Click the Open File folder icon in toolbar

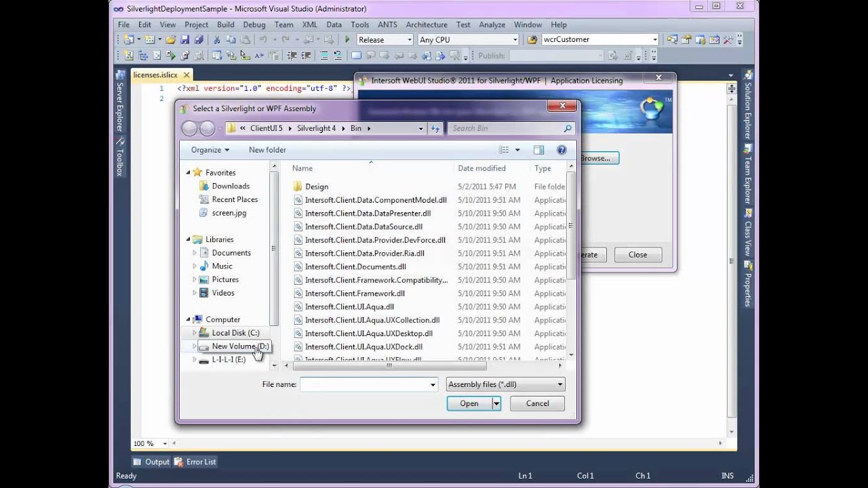pyautogui.click(x=171, y=40)
